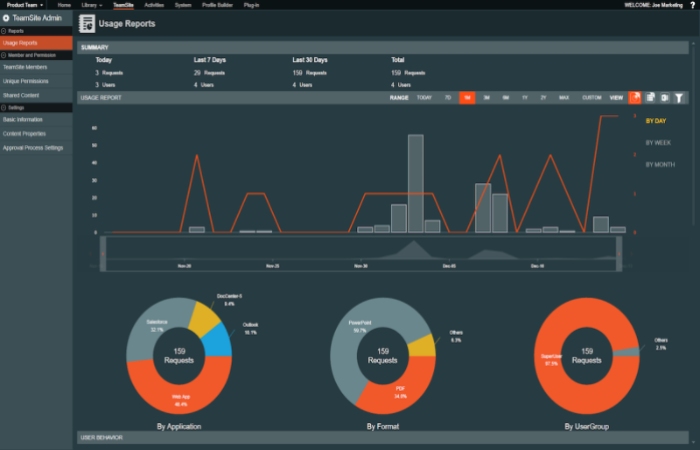Click the SUMMARY section header

coord(383,47)
